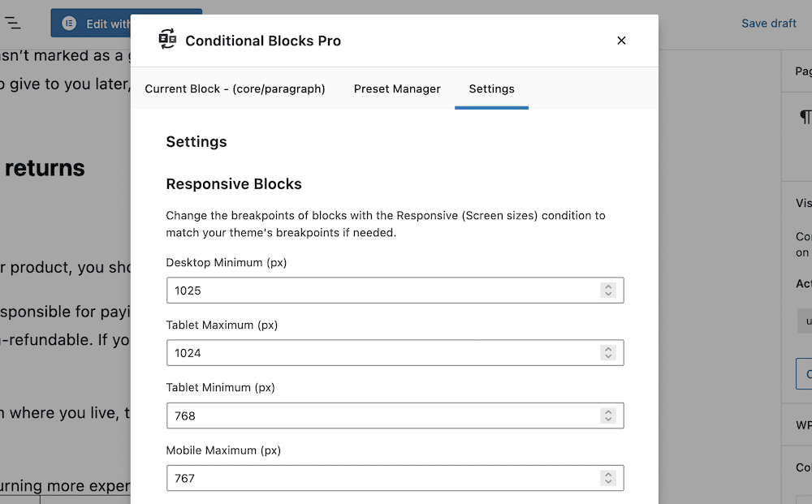Viewport: 812px width, 504px height.
Task: Open the document overview list icon
Action: point(13,23)
